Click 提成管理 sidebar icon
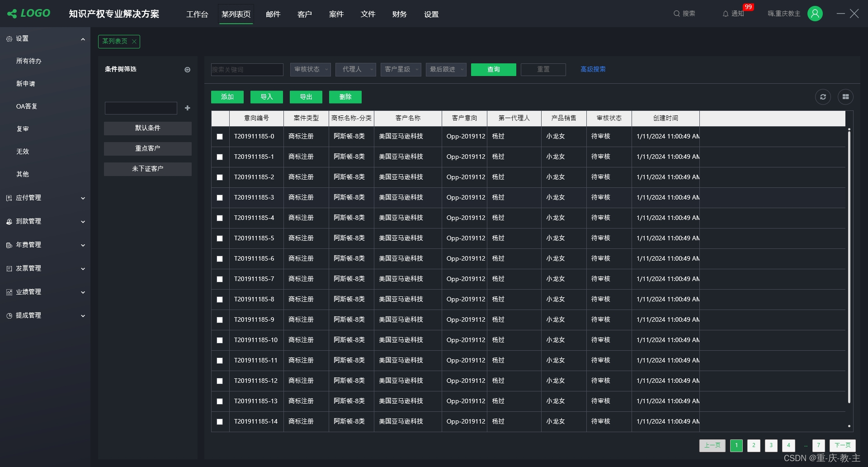The image size is (868, 467). tap(9, 316)
